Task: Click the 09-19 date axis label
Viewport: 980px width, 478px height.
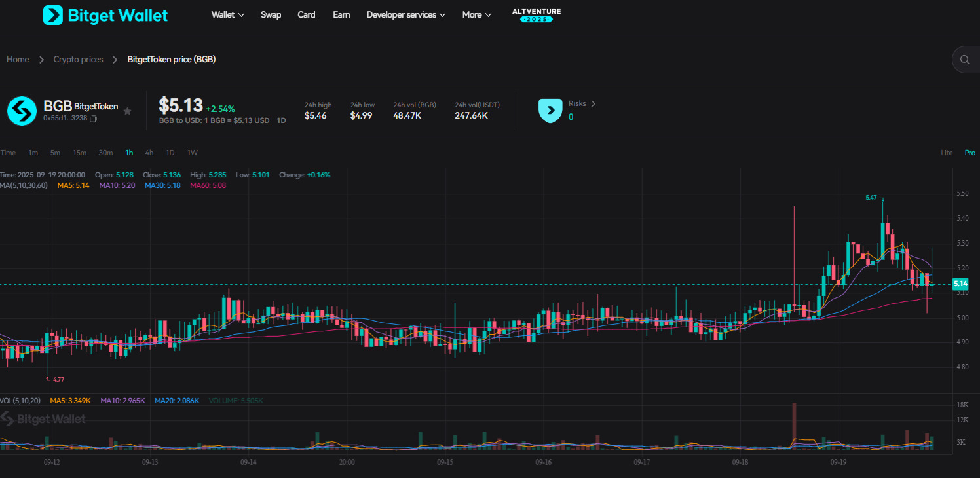Action: (839, 462)
